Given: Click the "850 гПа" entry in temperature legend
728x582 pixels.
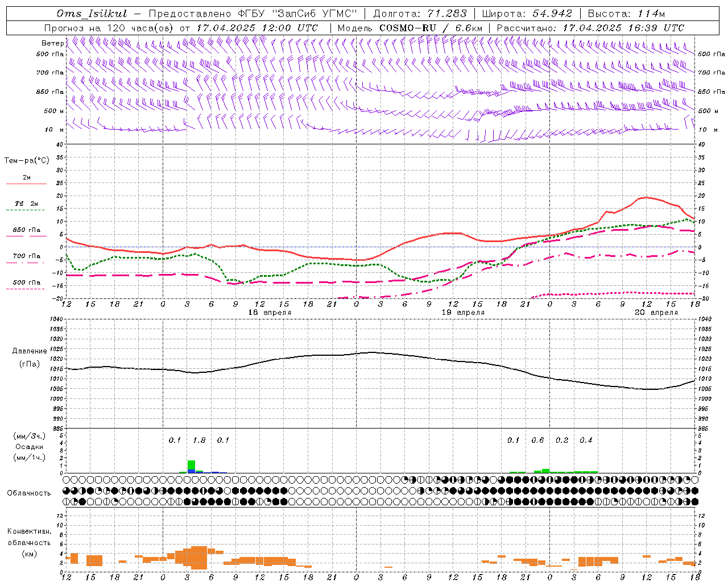Looking at the screenshot, I should [27, 230].
